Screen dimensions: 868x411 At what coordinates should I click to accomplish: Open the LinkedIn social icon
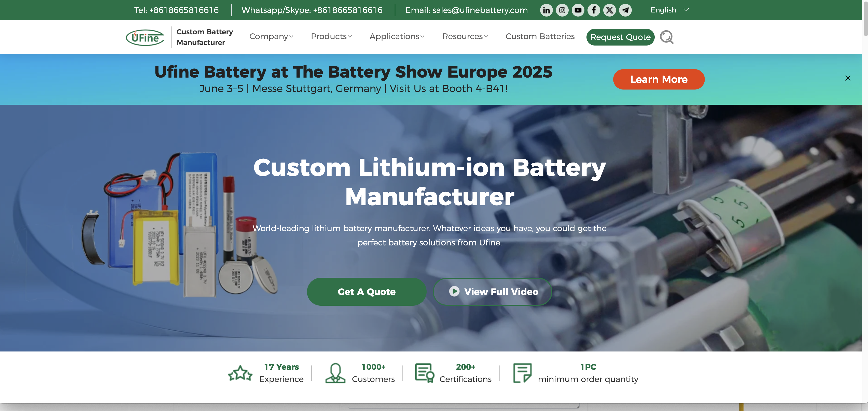click(x=546, y=10)
